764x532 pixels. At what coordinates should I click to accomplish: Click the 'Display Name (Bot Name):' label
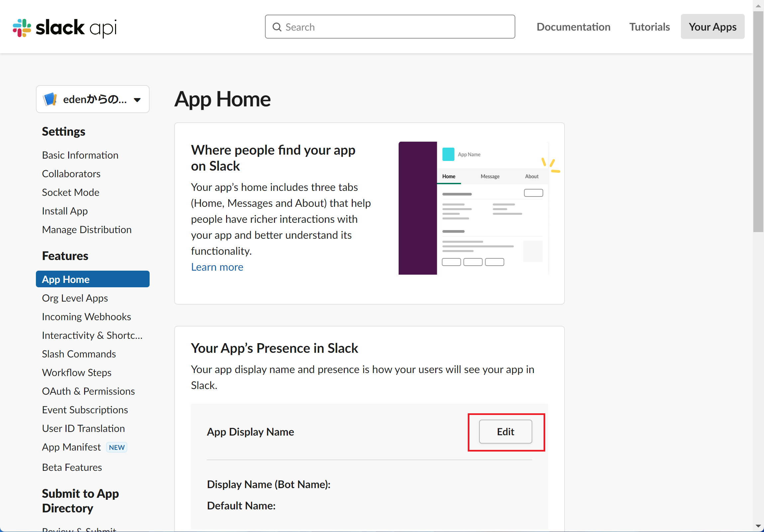[x=269, y=484]
